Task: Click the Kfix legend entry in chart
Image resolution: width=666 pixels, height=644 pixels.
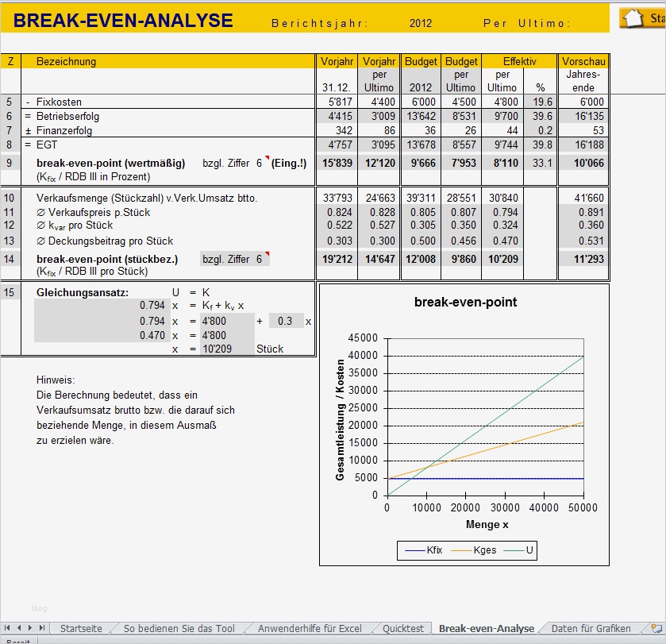Action: coord(423,550)
